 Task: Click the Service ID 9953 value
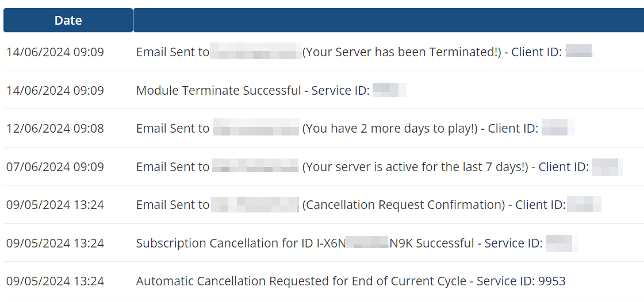point(552,281)
